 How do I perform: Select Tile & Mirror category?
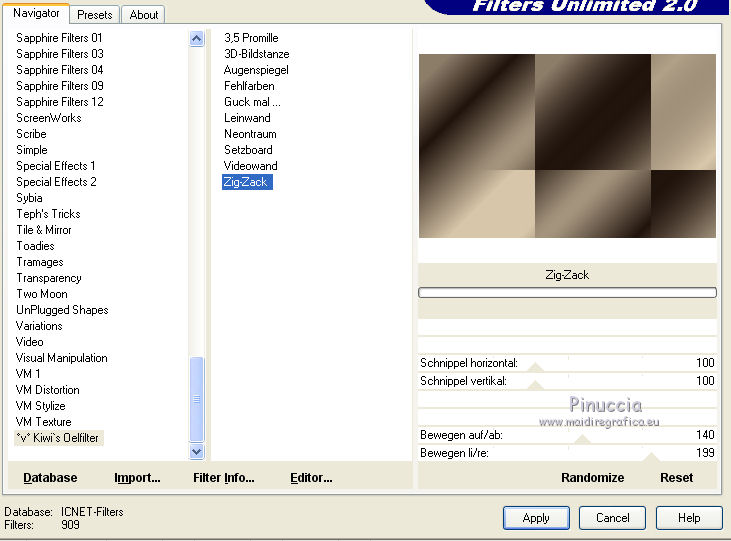point(44,230)
